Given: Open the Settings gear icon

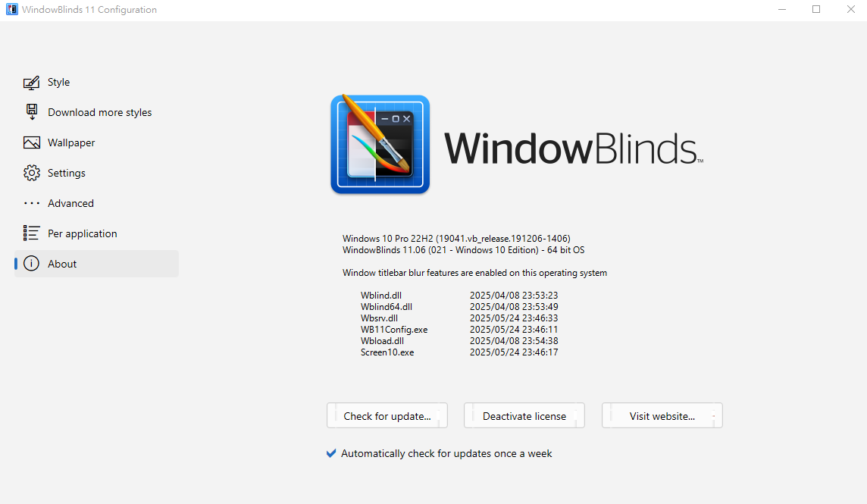Looking at the screenshot, I should pyautogui.click(x=32, y=173).
